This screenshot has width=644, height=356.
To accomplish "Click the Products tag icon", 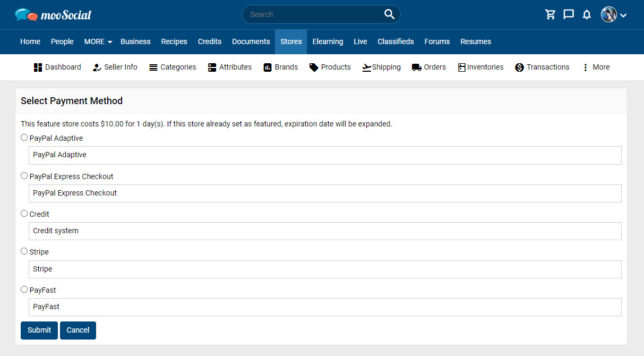I will (x=314, y=67).
